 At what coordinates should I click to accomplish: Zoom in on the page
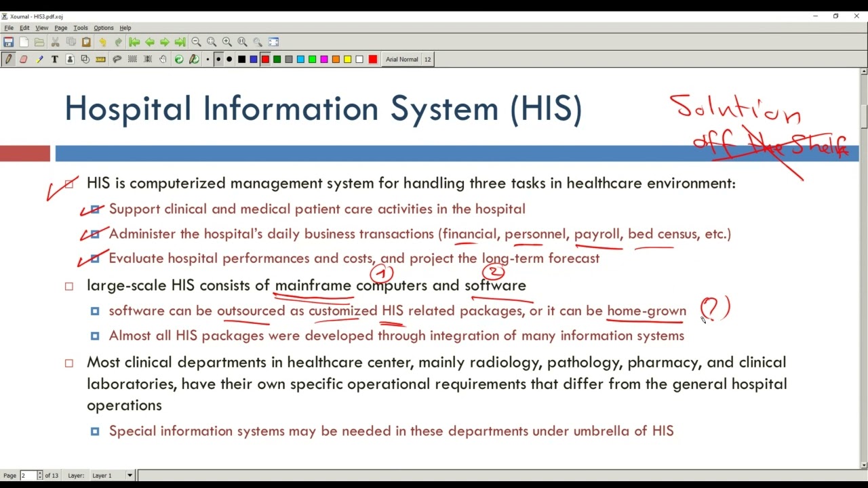(227, 42)
